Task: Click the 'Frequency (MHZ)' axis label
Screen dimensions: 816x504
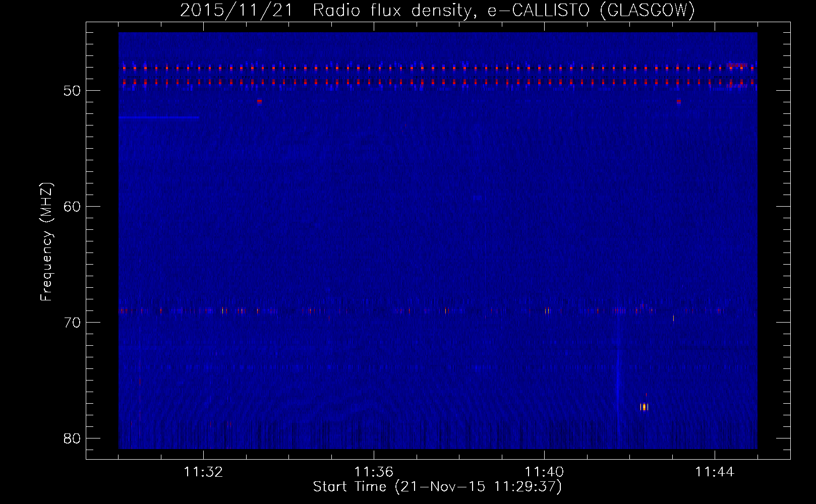Action: point(46,242)
